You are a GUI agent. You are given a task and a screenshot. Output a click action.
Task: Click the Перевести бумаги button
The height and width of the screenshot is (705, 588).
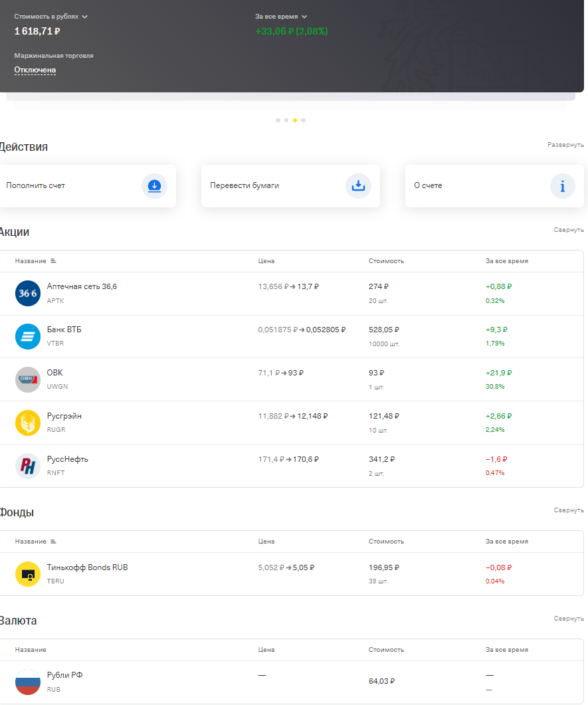290,185
